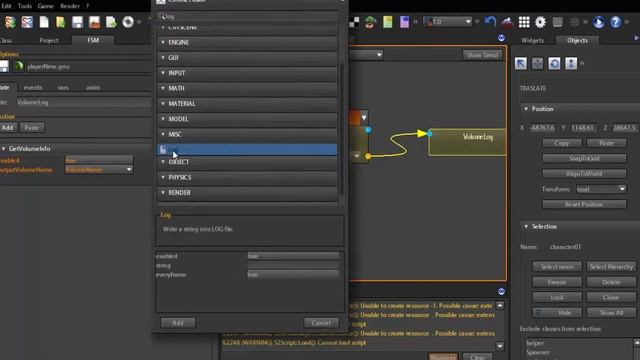Viewport: 640px width, 360px height.
Task: Select the highlighted Log action row
Action: [x=247, y=149]
